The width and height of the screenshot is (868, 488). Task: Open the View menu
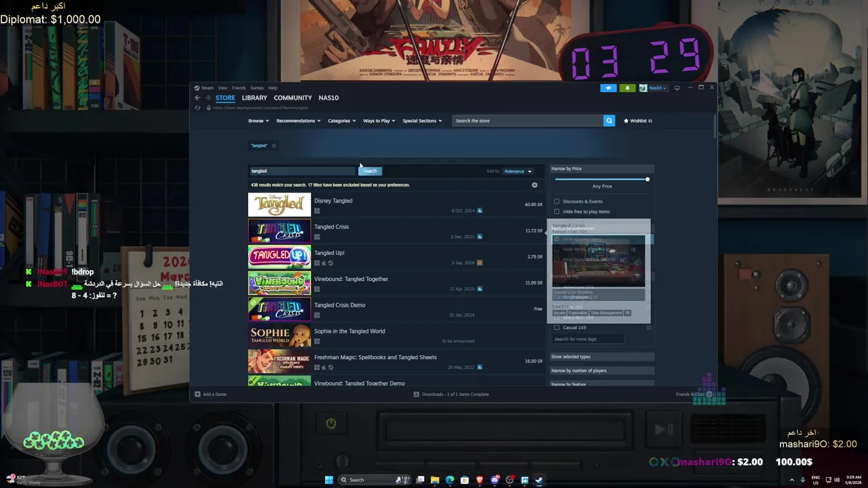click(x=222, y=87)
